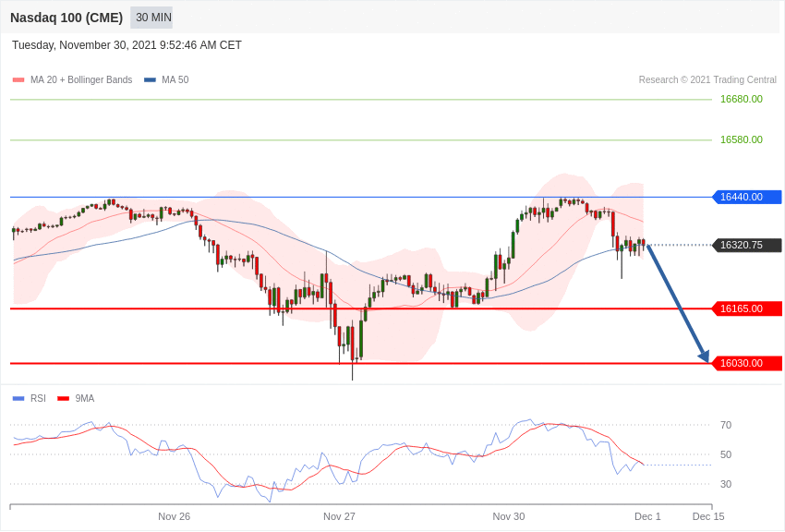Click the Dec 15 date axis label
This screenshot has width=785, height=532.
(x=708, y=516)
